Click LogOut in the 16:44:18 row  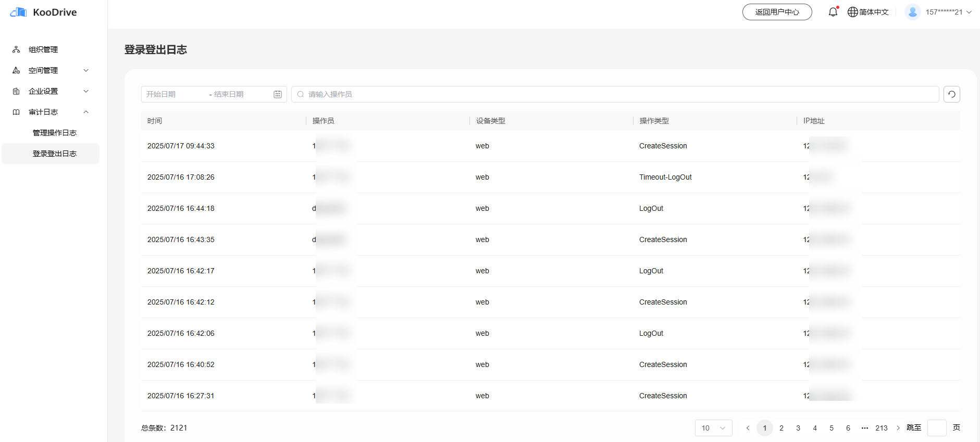[x=651, y=208]
